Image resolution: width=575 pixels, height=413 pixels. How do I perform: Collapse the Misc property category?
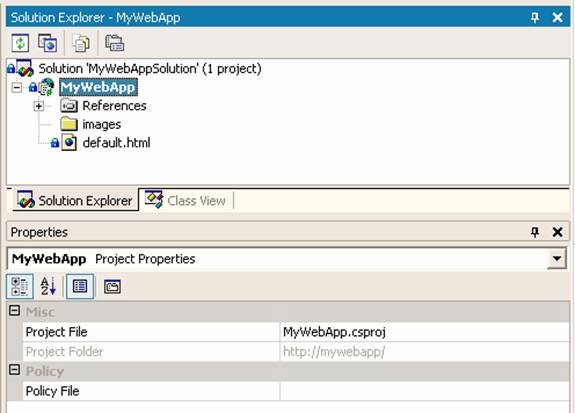14,311
